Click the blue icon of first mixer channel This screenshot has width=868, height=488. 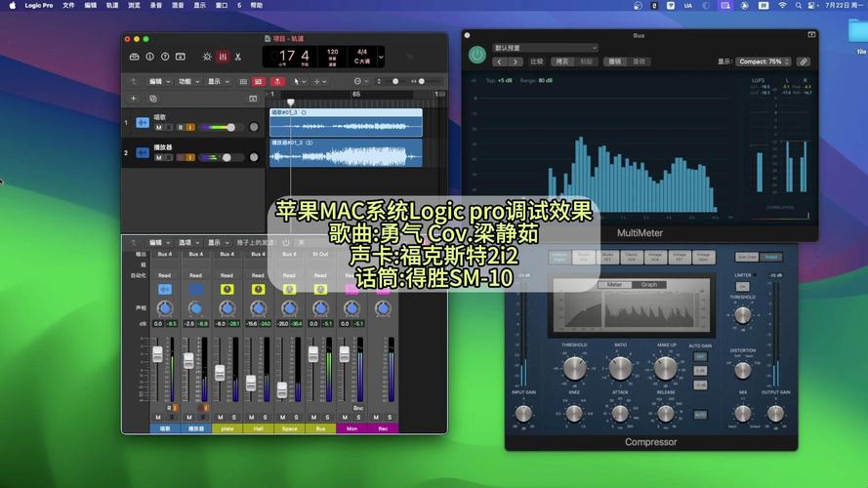click(165, 289)
